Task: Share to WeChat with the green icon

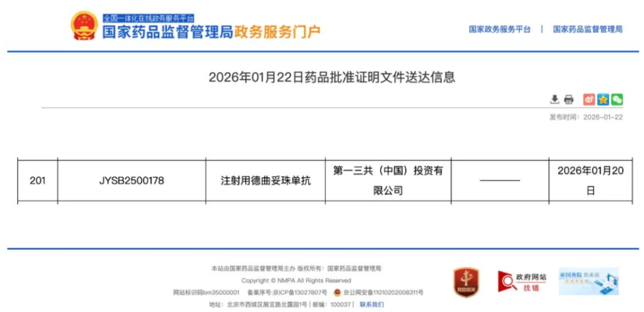Action: click(617, 100)
